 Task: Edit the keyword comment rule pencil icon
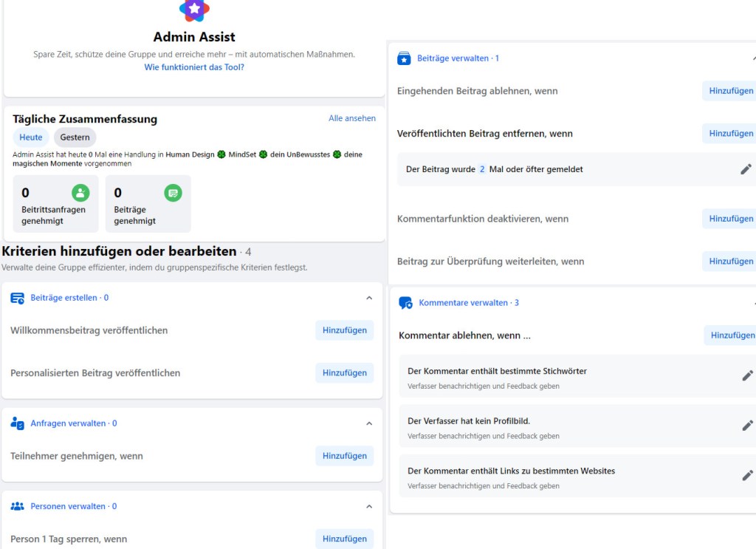747,375
